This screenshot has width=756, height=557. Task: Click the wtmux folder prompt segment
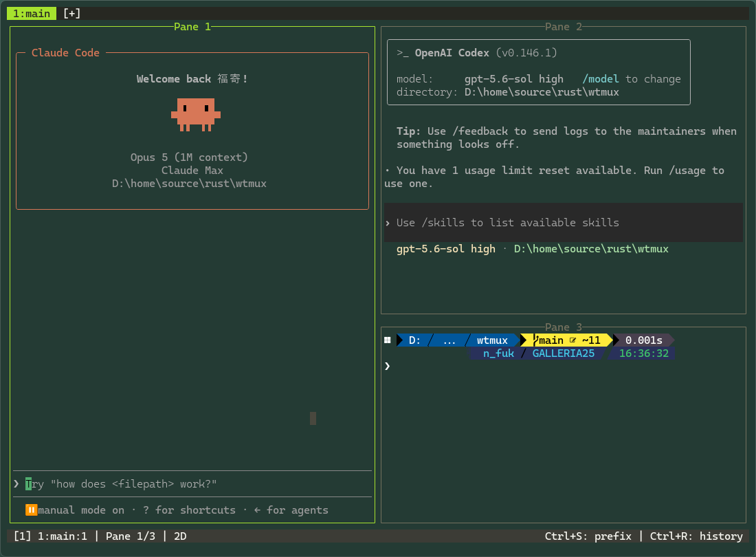492,340
